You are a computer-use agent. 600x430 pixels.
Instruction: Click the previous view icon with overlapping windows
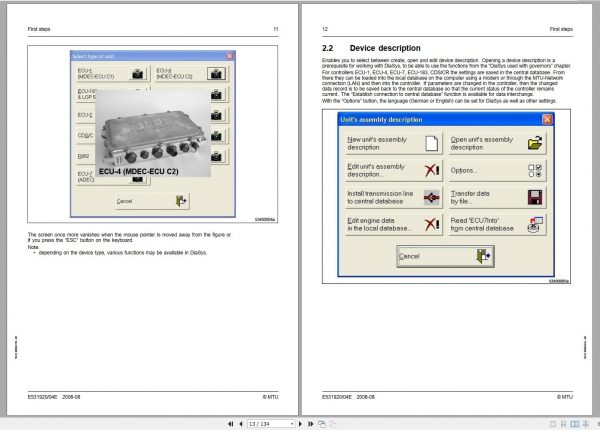322,424
